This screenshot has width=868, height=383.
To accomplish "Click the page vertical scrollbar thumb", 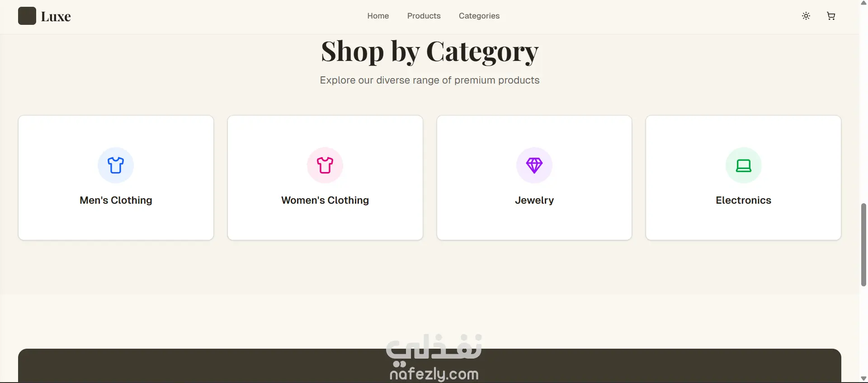I will (x=863, y=245).
